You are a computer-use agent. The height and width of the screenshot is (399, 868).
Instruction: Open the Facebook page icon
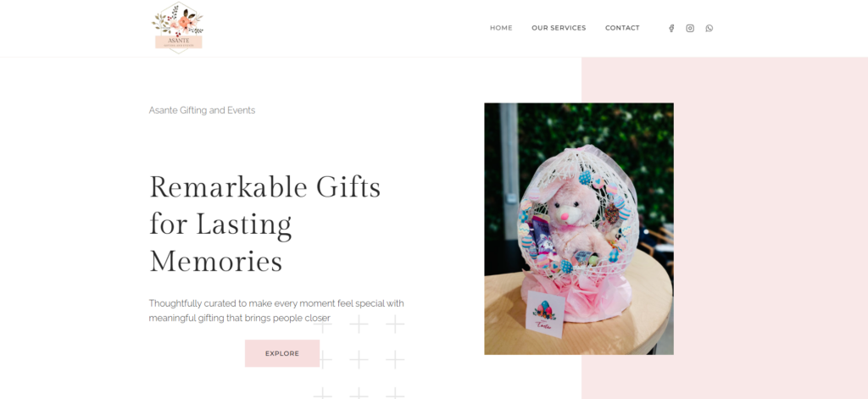(671, 28)
